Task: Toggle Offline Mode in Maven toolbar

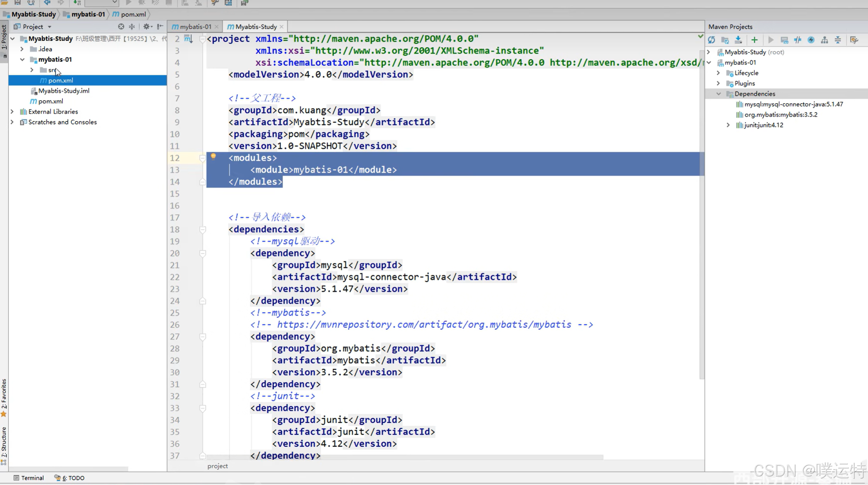Action: click(x=798, y=40)
